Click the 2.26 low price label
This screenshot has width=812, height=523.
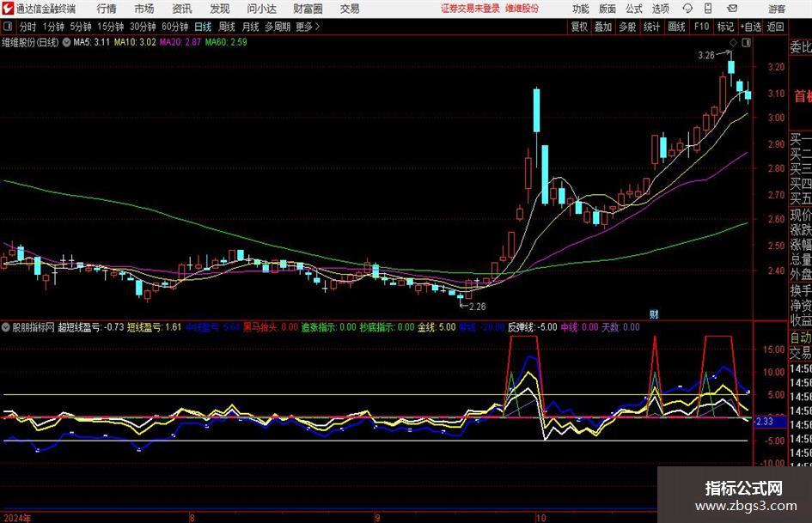[478, 307]
